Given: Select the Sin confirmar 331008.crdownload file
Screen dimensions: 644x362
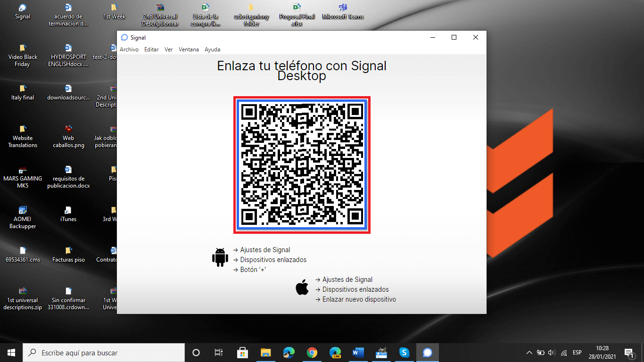Looking at the screenshot, I should pos(68,299).
